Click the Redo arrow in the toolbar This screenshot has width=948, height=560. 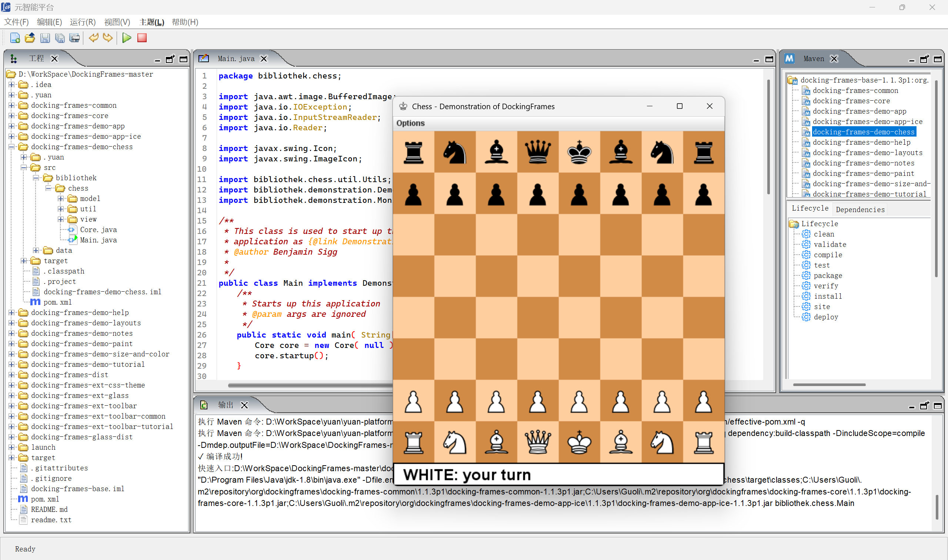click(108, 38)
